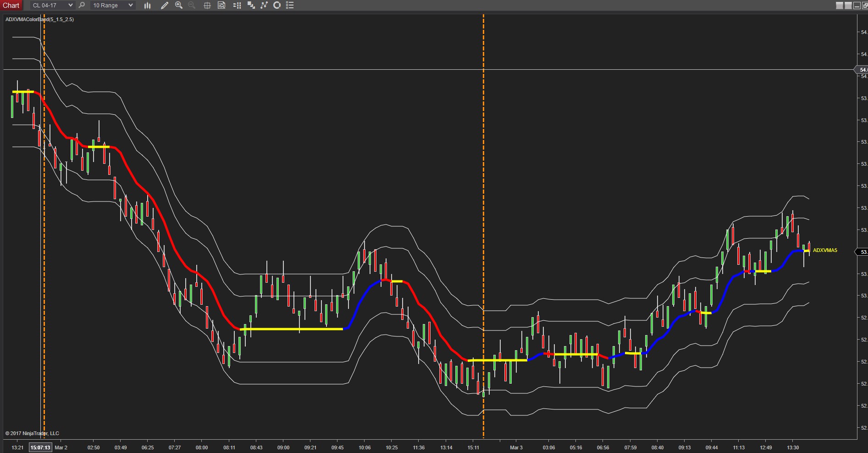Click the 09:13 time axis label

coord(685,447)
